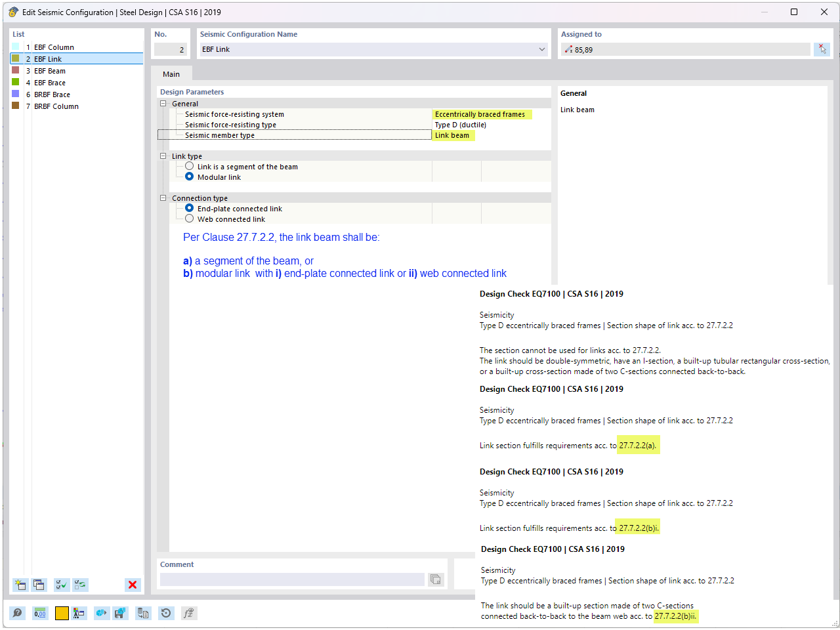Image resolution: width=840 pixels, height=630 pixels.
Task: Open the Seismic member type value Link beam
Action: [491, 135]
